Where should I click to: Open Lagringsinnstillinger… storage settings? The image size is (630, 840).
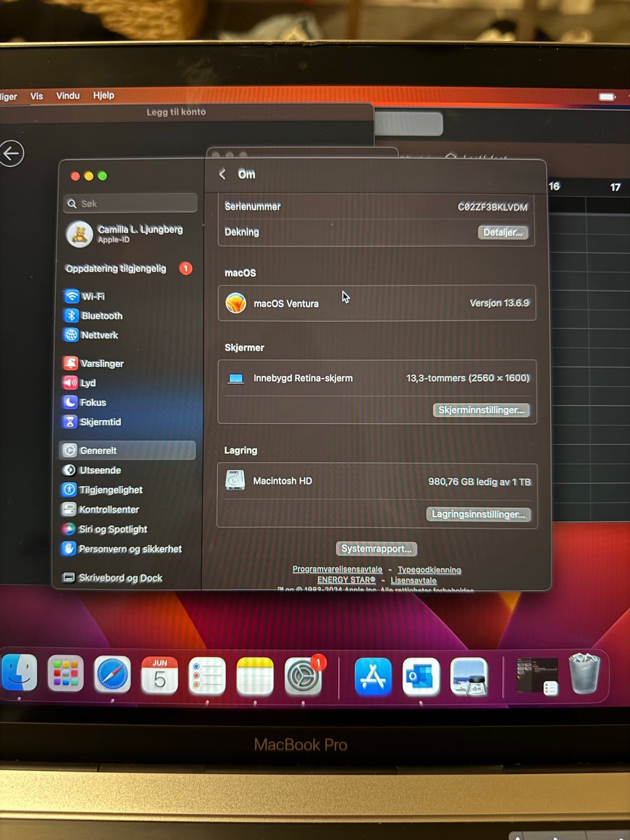point(478,514)
